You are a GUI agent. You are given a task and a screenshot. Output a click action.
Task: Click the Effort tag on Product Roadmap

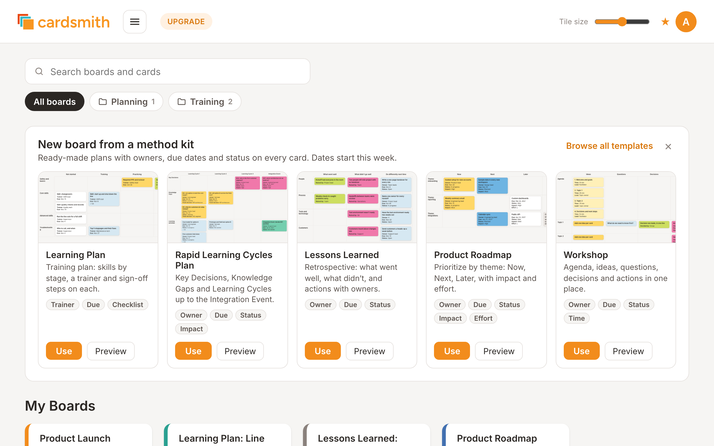coord(483,318)
